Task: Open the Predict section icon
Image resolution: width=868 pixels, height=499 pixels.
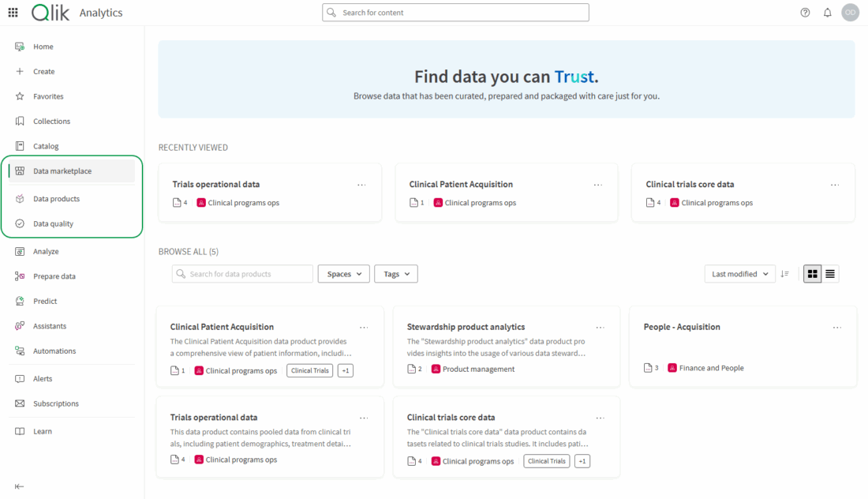Action: (19, 301)
